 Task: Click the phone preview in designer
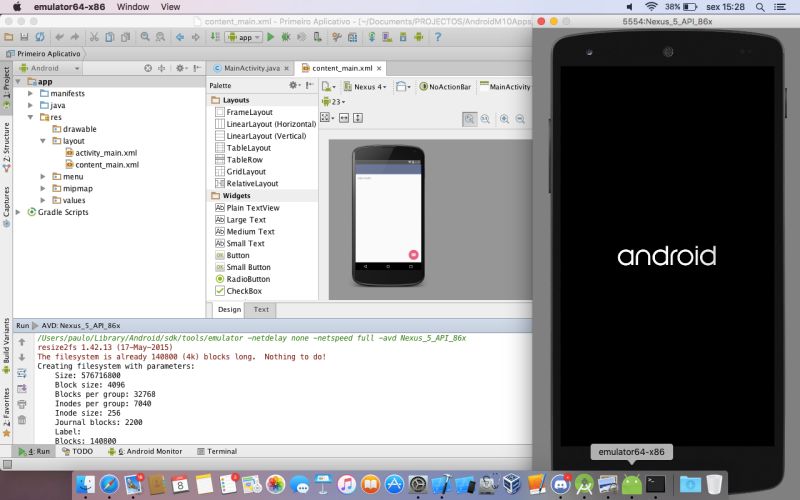click(388, 215)
